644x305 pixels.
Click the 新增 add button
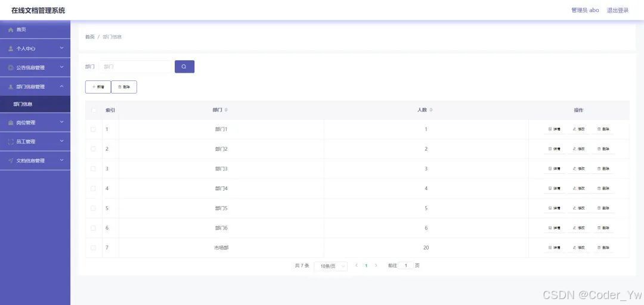98,87
